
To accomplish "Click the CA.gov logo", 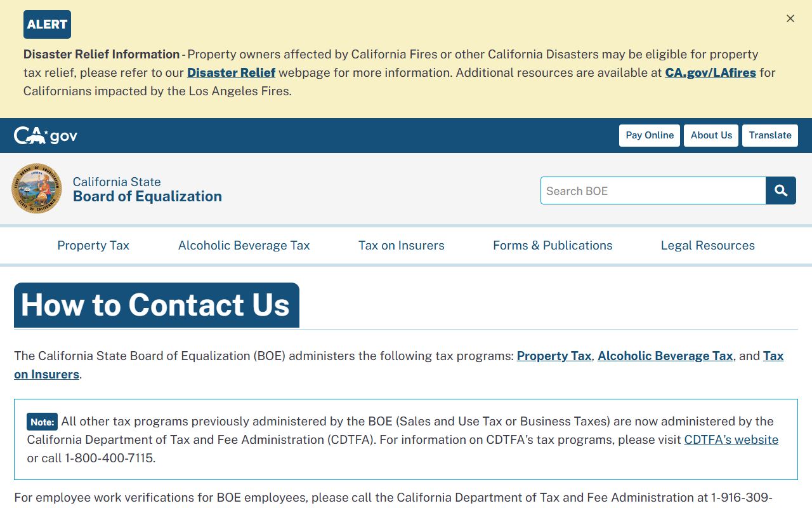I will click(x=46, y=136).
